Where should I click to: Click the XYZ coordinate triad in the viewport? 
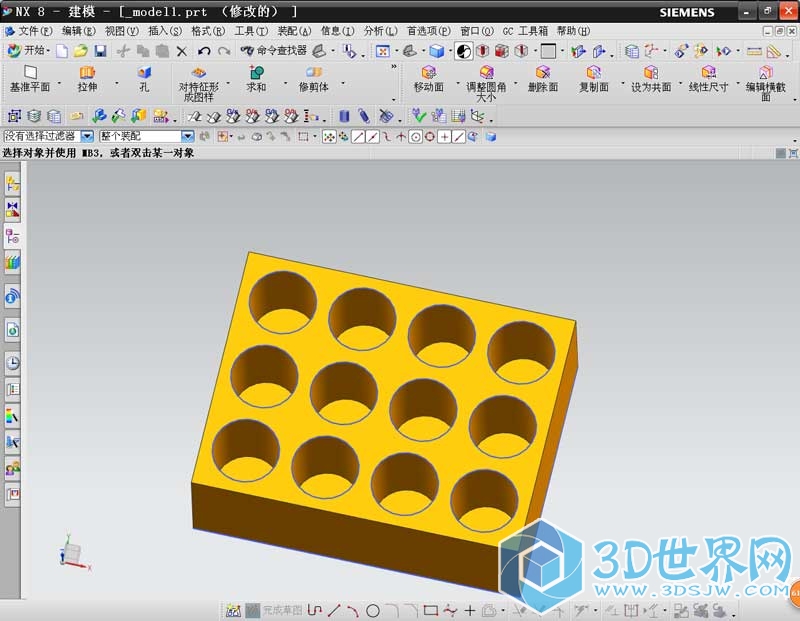[73, 553]
